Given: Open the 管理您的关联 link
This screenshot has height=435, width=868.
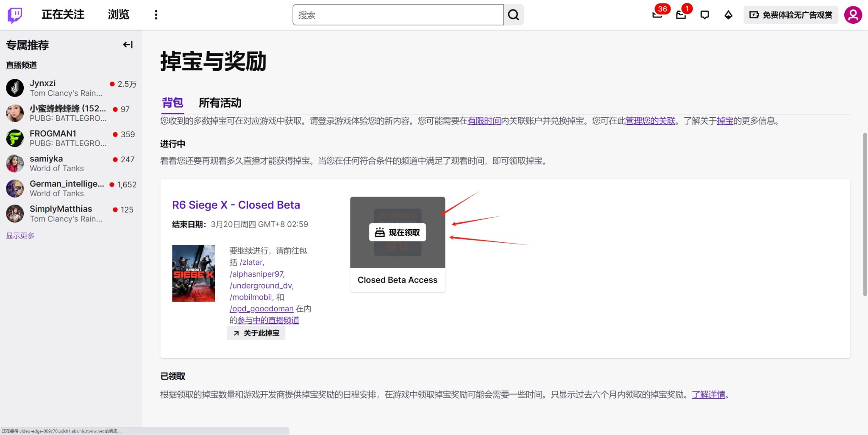Looking at the screenshot, I should (x=650, y=121).
